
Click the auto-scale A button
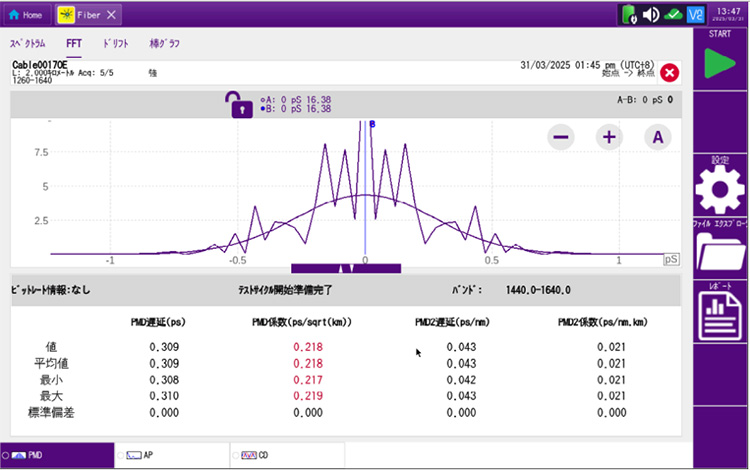point(656,137)
